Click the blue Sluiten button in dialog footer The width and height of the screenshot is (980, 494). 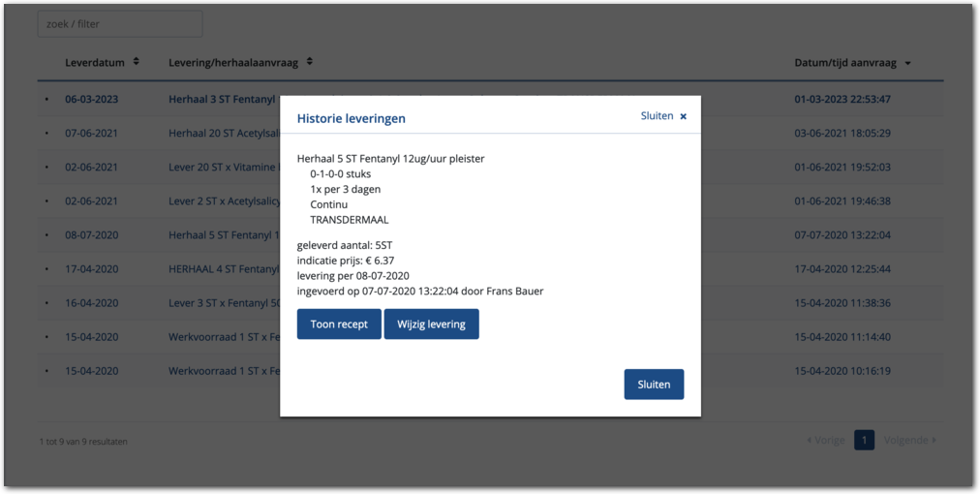click(x=654, y=384)
